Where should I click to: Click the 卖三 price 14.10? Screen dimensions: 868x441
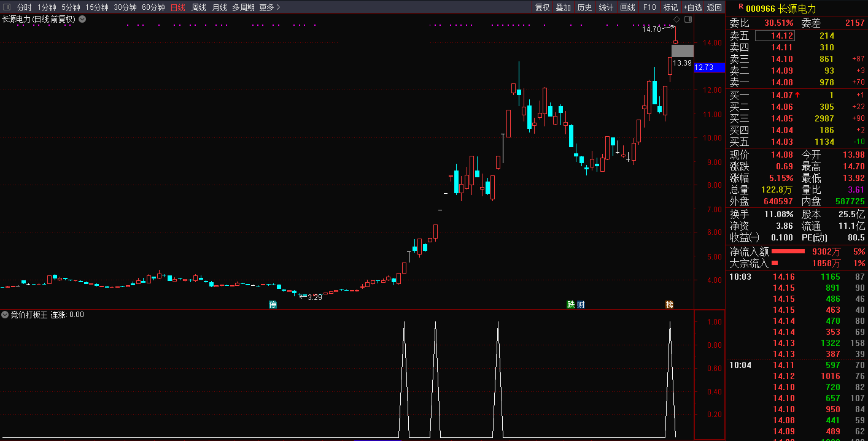point(782,59)
